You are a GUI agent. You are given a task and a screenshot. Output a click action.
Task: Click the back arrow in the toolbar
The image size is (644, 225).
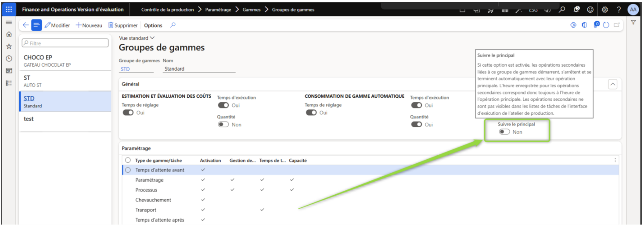(x=25, y=25)
